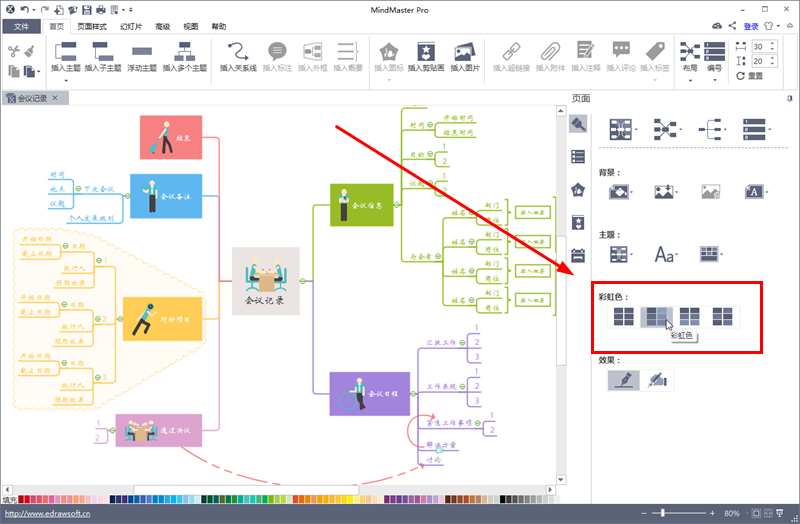
Task: Pin the page panel with pushpin
Action: 790,98
